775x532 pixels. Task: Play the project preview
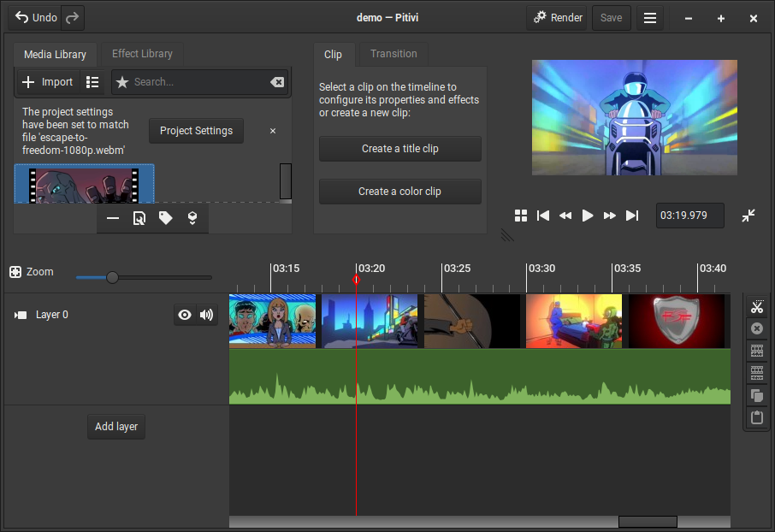pyautogui.click(x=588, y=216)
